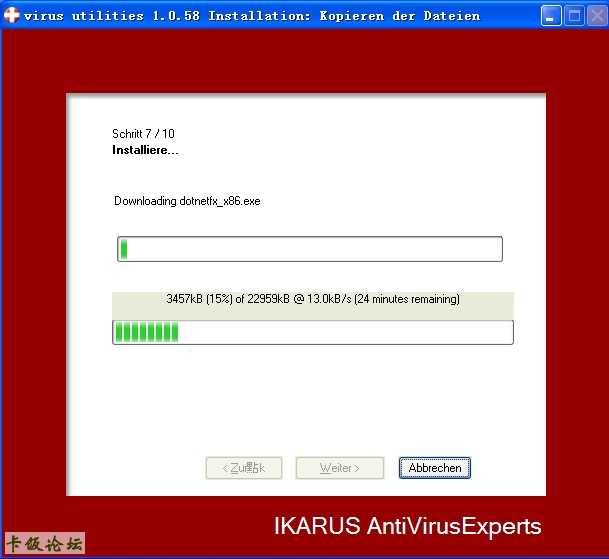Click the disabled maximize window button
The height and width of the screenshot is (559, 609).
click(574, 16)
